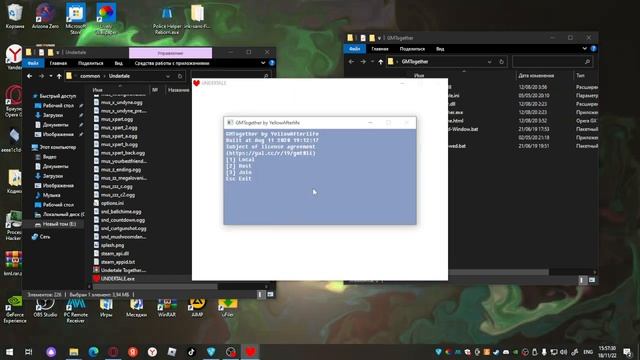Viewport: 640px width, 360px height.
Task: Open 'Средства работы с приложениями' tab
Action: tap(172, 63)
